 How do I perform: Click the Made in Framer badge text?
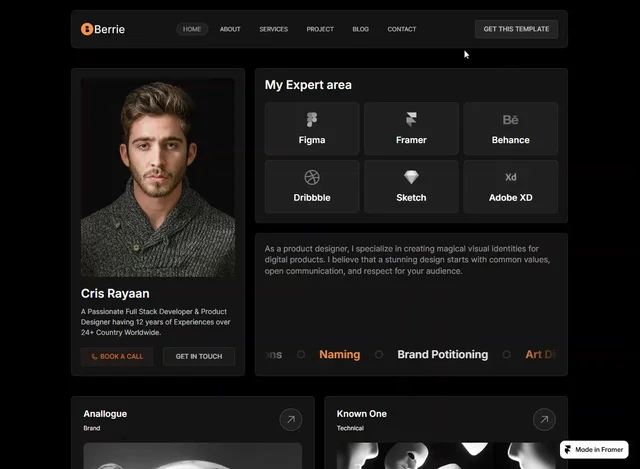click(599, 449)
